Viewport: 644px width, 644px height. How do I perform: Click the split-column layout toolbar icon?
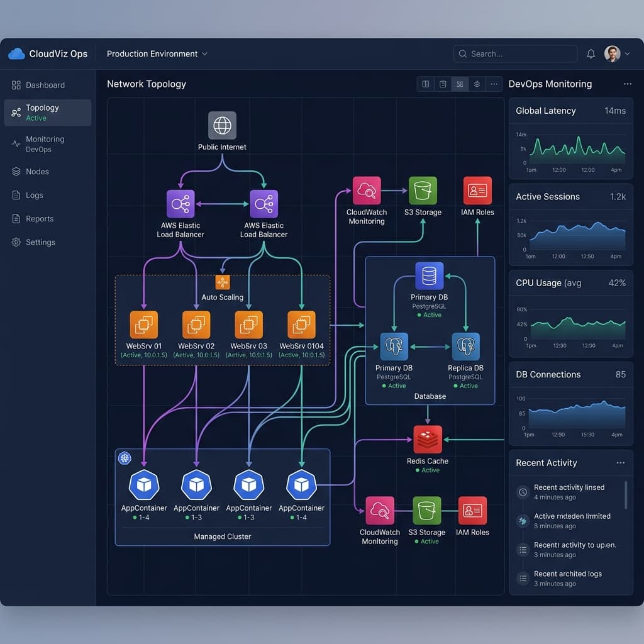tap(426, 84)
